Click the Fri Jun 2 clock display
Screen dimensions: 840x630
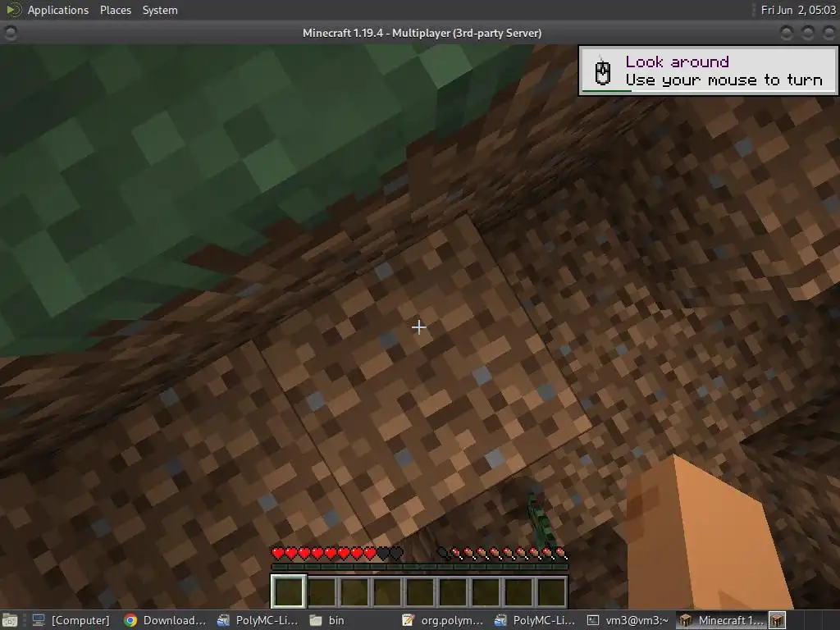[797, 10]
